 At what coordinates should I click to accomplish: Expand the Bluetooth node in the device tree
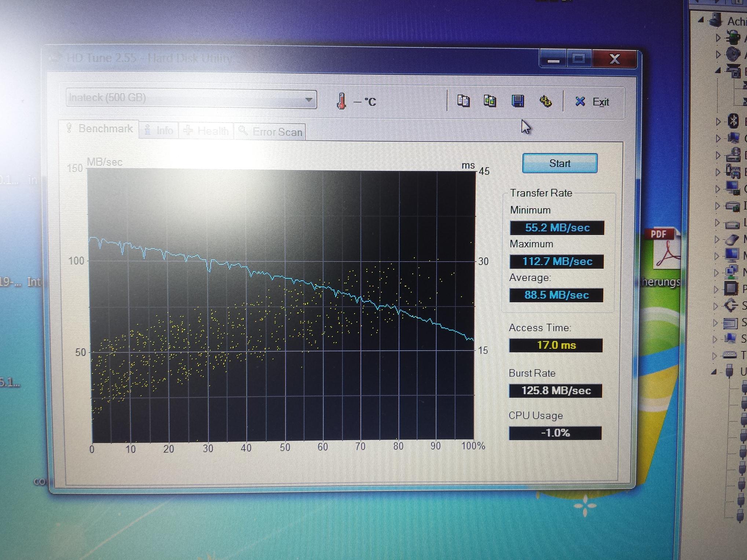(x=718, y=121)
